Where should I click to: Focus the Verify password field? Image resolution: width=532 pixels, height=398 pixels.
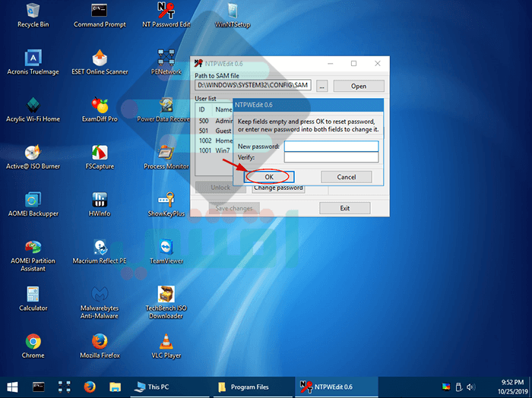click(331, 157)
